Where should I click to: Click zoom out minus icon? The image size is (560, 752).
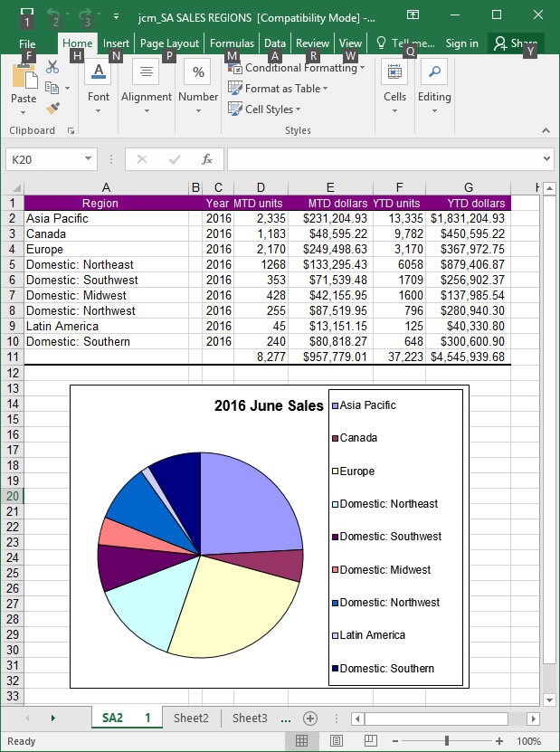395,741
